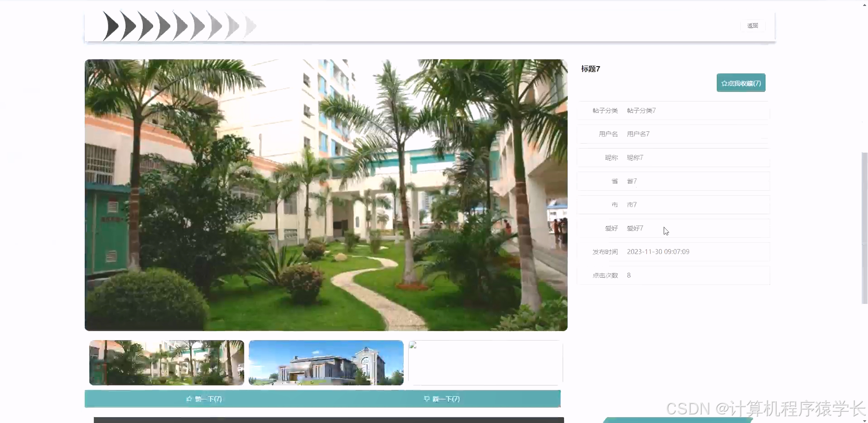This screenshot has width=868, height=423.
Task: Click the 返回 (back) button
Action: coord(752,26)
